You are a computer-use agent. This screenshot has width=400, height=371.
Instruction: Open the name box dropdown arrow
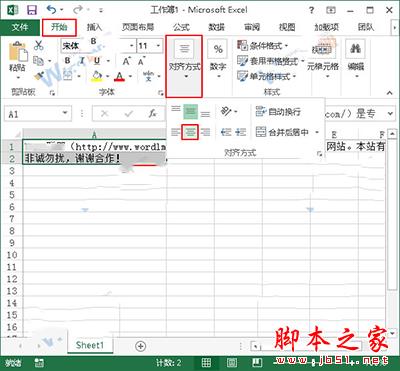65,114
